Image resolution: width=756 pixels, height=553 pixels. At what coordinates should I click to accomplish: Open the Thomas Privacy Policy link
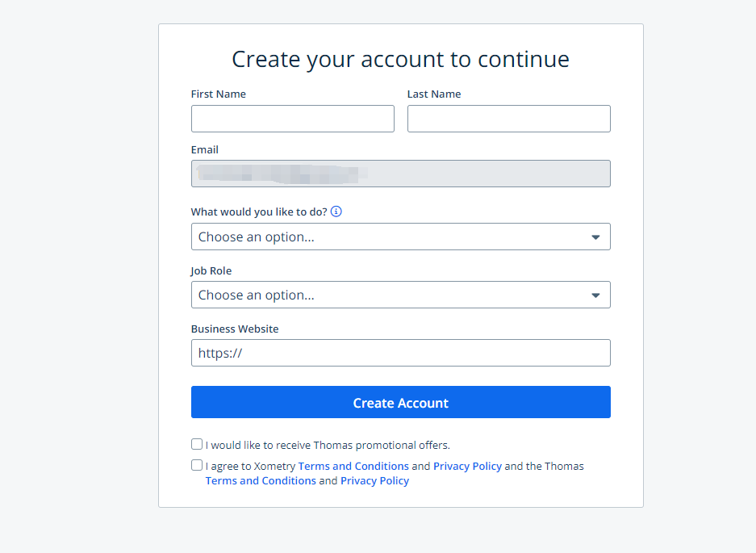[x=374, y=480]
